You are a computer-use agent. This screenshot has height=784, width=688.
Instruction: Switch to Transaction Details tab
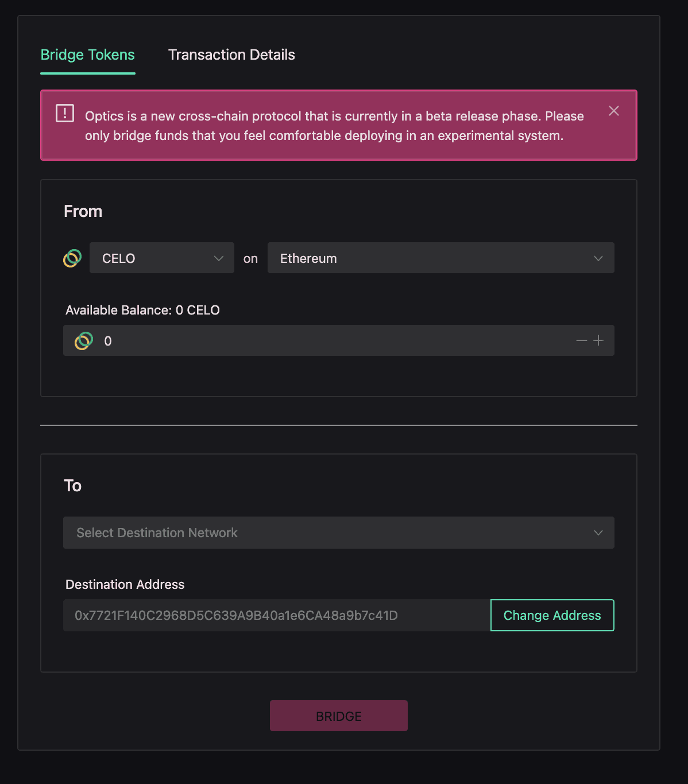pyautogui.click(x=231, y=55)
